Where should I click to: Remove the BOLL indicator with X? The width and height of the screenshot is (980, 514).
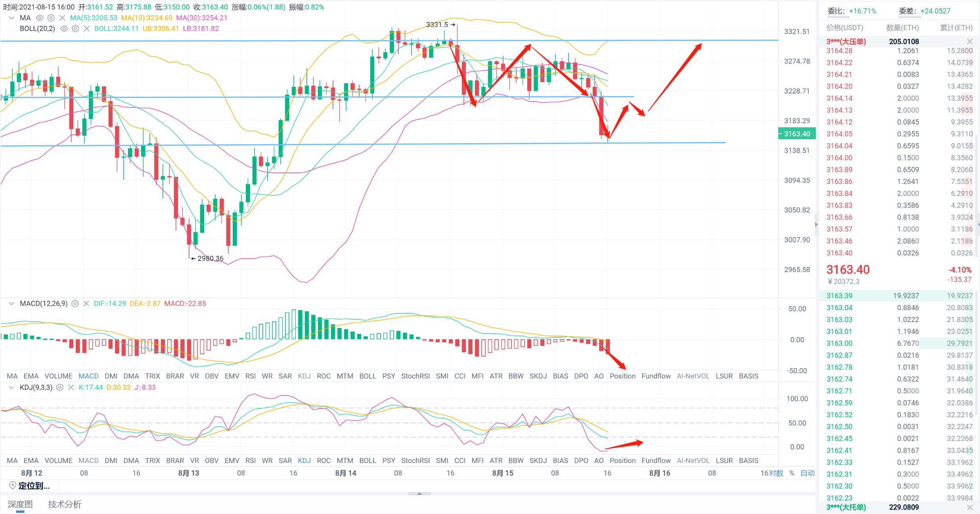[87, 29]
